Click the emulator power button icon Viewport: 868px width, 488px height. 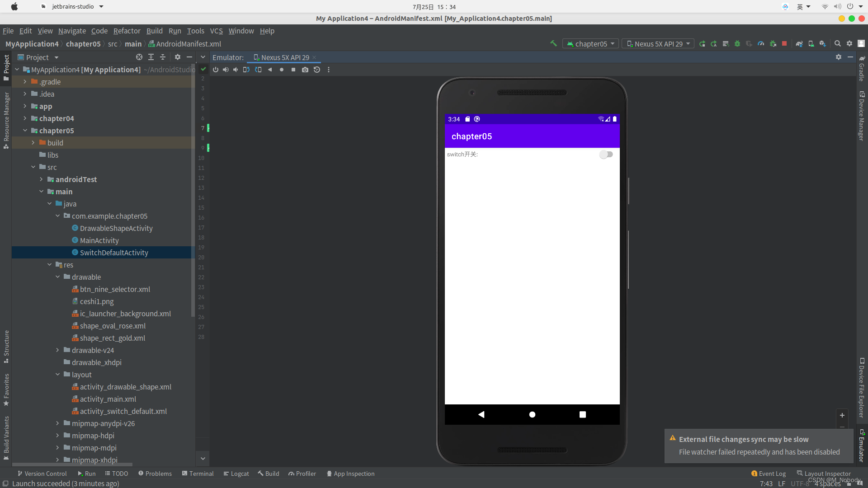[216, 70]
